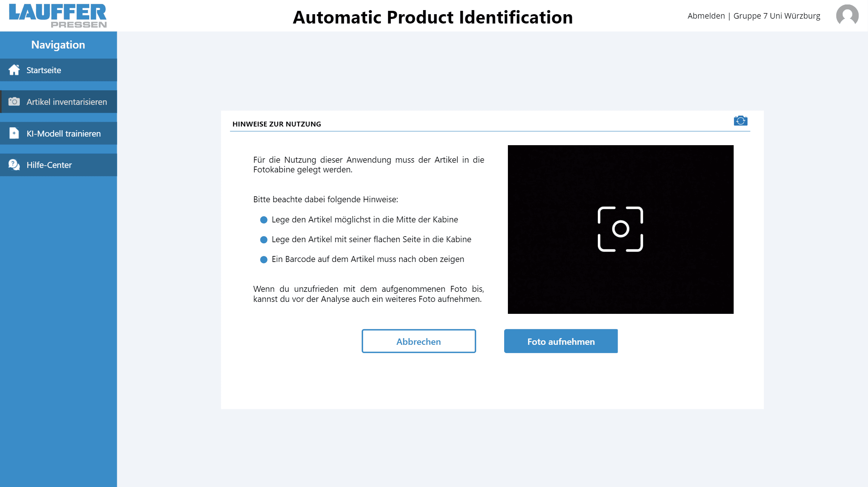Image resolution: width=868 pixels, height=487 pixels.
Task: Go to the Startseite menu item
Action: (44, 70)
